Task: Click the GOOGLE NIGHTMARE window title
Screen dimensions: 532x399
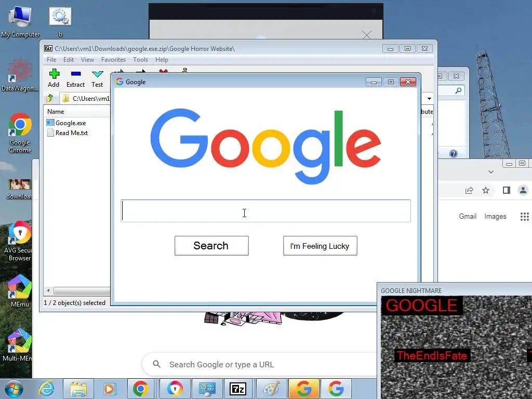Action: (411, 291)
